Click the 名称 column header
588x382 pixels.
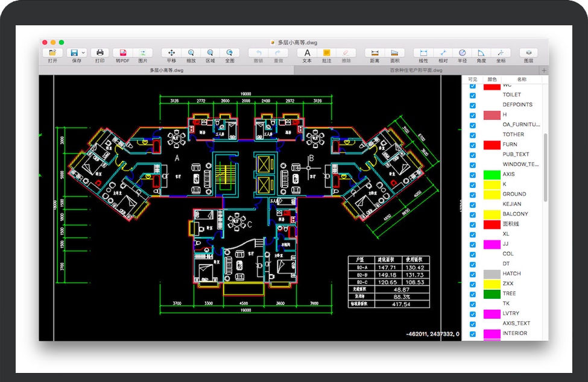point(522,80)
